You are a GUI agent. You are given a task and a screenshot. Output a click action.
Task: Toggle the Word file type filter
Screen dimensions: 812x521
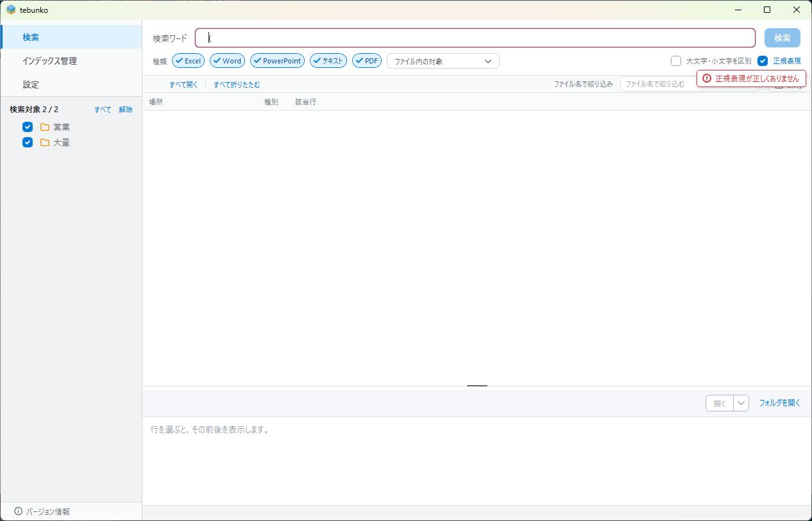coord(228,61)
